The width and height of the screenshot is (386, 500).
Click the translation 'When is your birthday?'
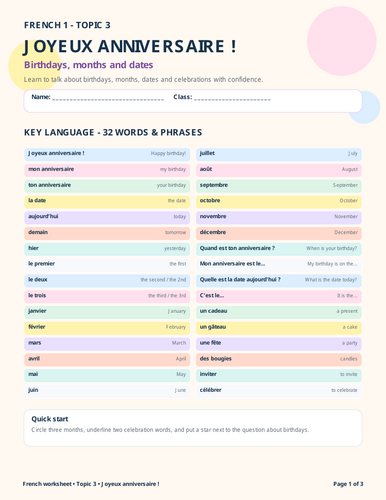pos(332,248)
